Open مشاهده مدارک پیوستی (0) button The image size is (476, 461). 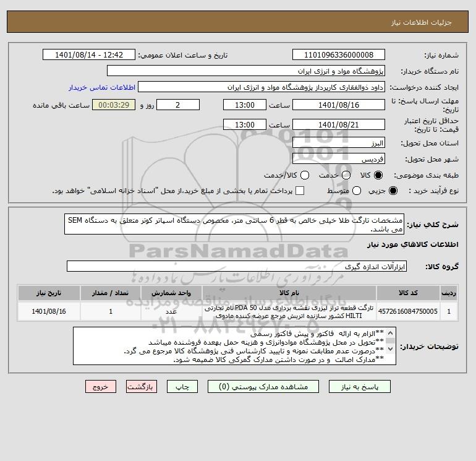[x=263, y=387]
